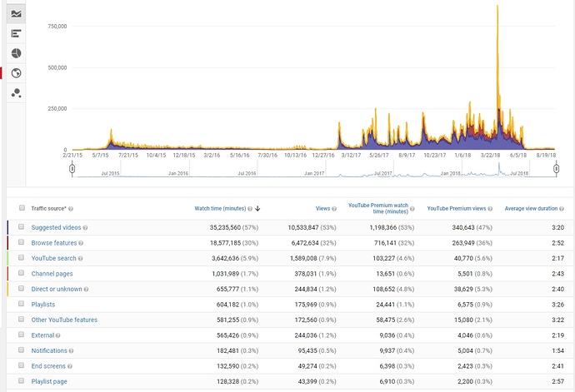Click help icon next to Views header
The image size is (575, 392).
(334, 209)
